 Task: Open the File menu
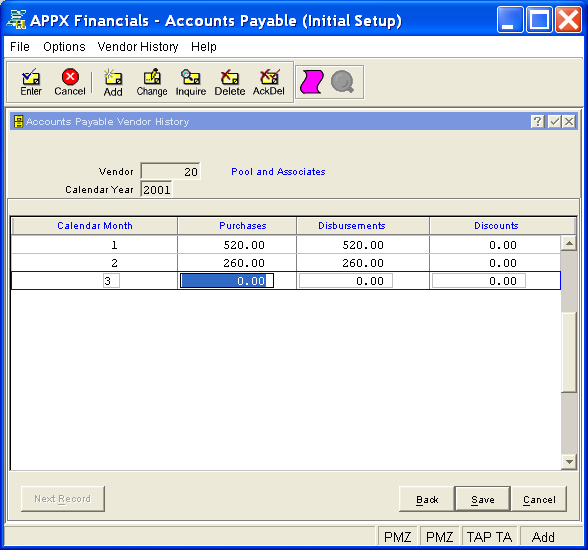point(20,47)
